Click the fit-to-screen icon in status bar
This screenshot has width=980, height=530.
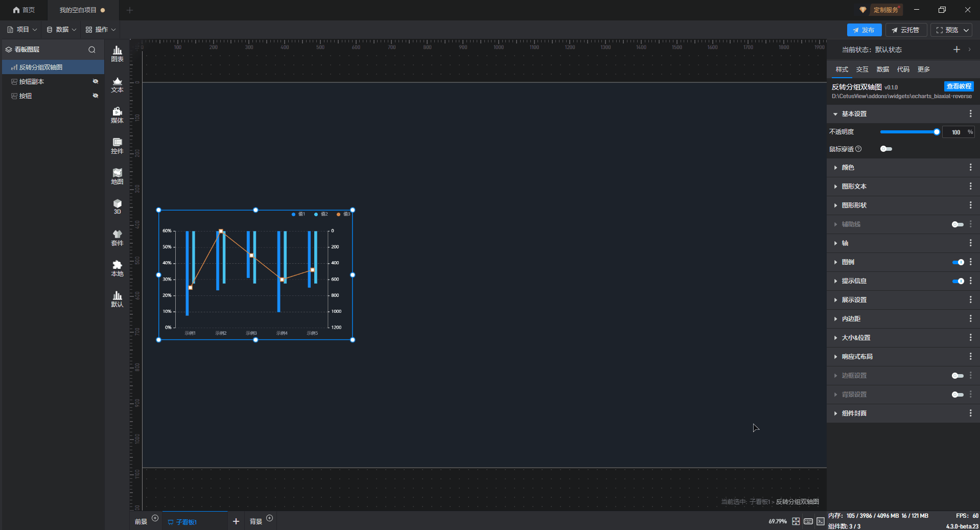click(x=796, y=521)
